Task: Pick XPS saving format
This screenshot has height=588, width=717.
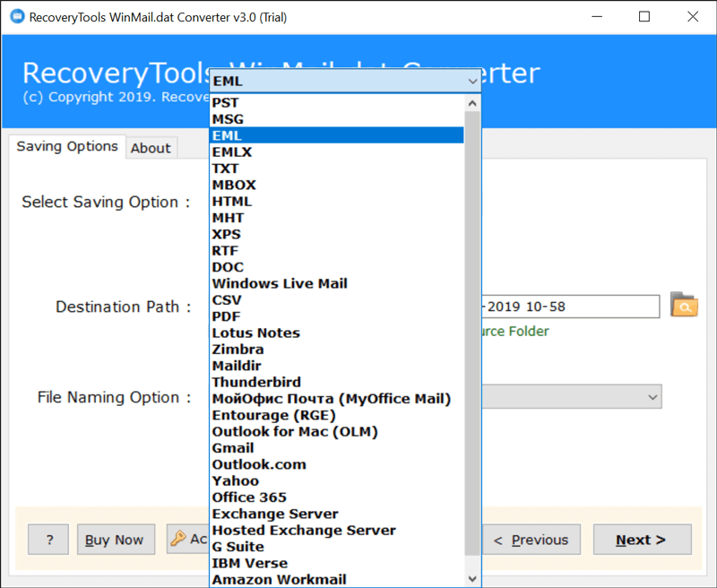Action: click(337, 234)
